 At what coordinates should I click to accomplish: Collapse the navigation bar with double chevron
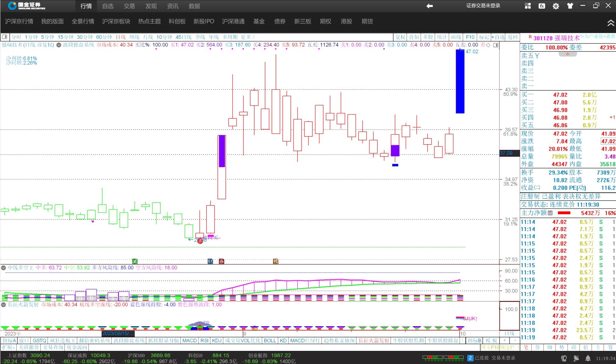611,23
